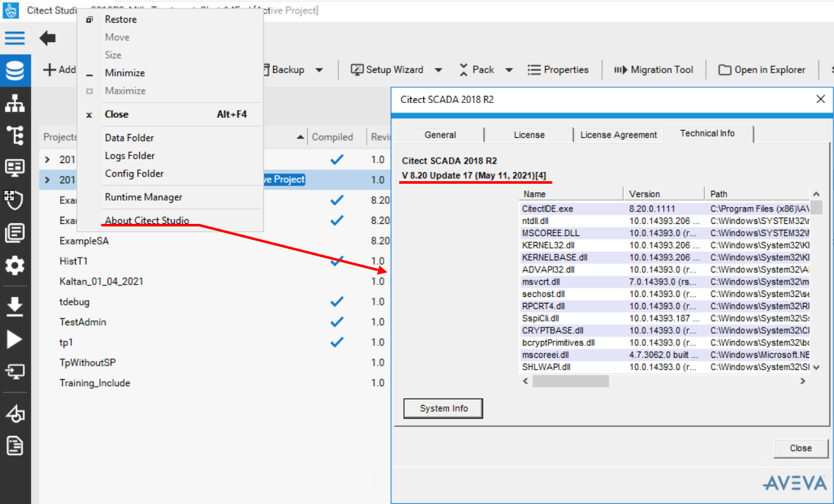Select the Training_Include project

point(95,383)
